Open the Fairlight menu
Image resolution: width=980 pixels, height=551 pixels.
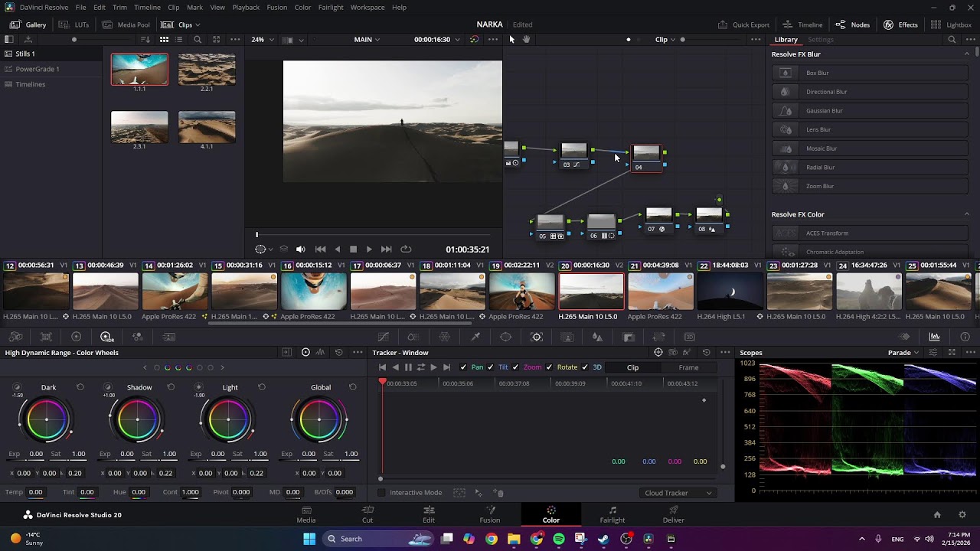click(331, 7)
